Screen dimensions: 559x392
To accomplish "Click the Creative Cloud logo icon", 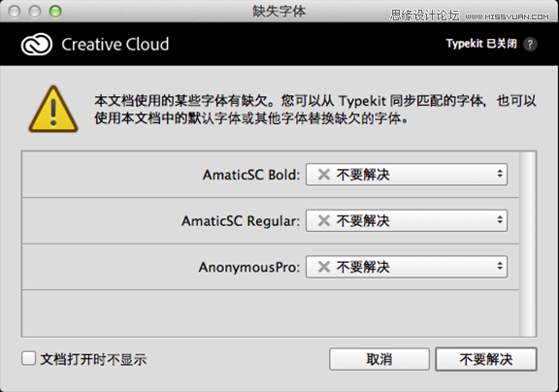I will click(37, 45).
